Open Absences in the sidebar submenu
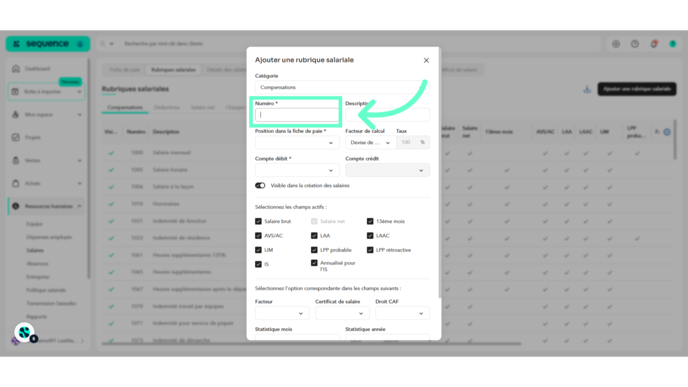This screenshot has height=387, width=688. click(37, 264)
